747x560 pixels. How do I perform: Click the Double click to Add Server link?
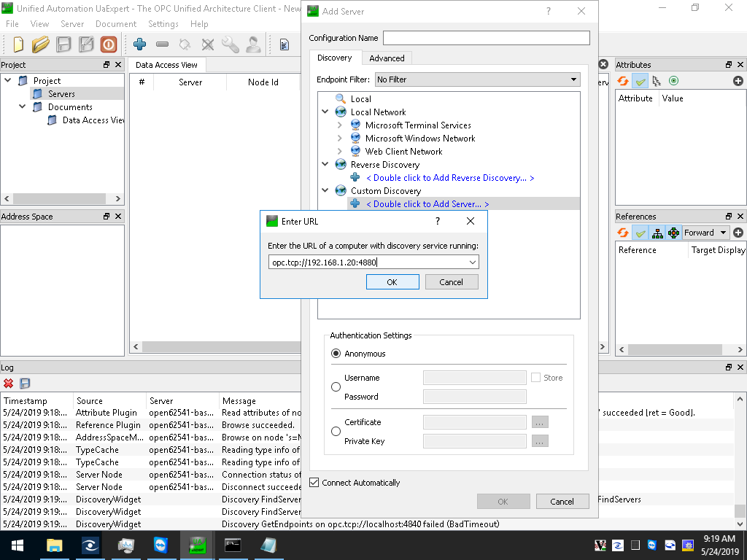click(x=427, y=204)
